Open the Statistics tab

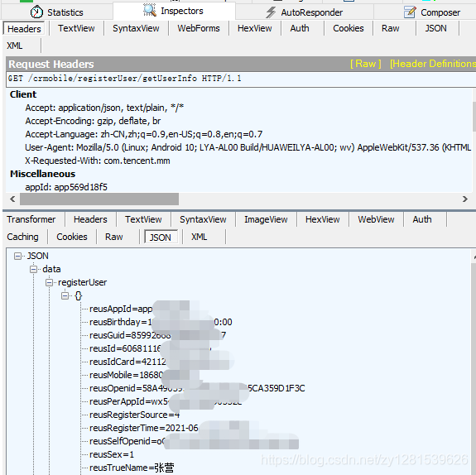pos(57,12)
